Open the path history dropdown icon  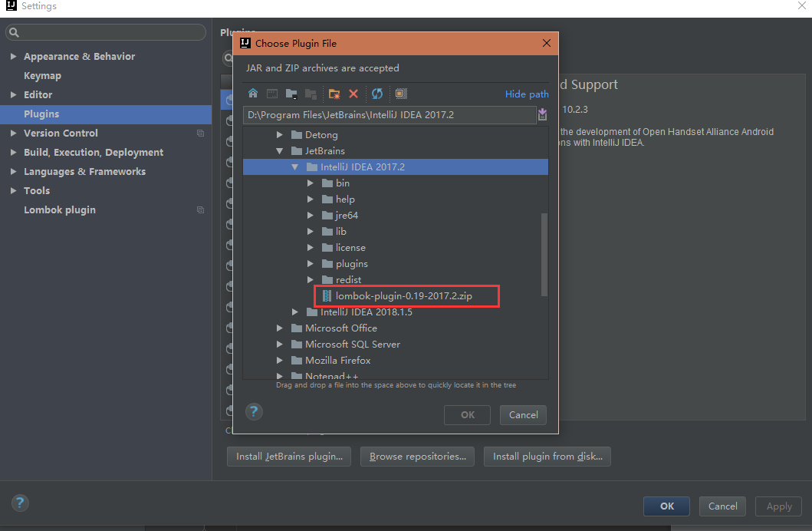[542, 114]
